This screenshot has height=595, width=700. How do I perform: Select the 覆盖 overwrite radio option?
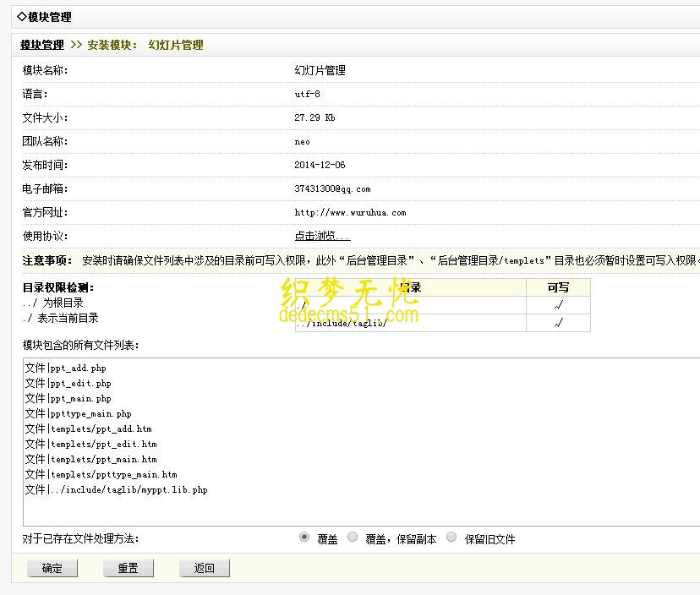click(304, 538)
